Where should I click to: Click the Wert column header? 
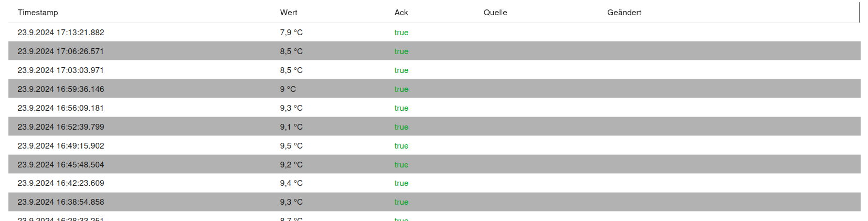[289, 13]
